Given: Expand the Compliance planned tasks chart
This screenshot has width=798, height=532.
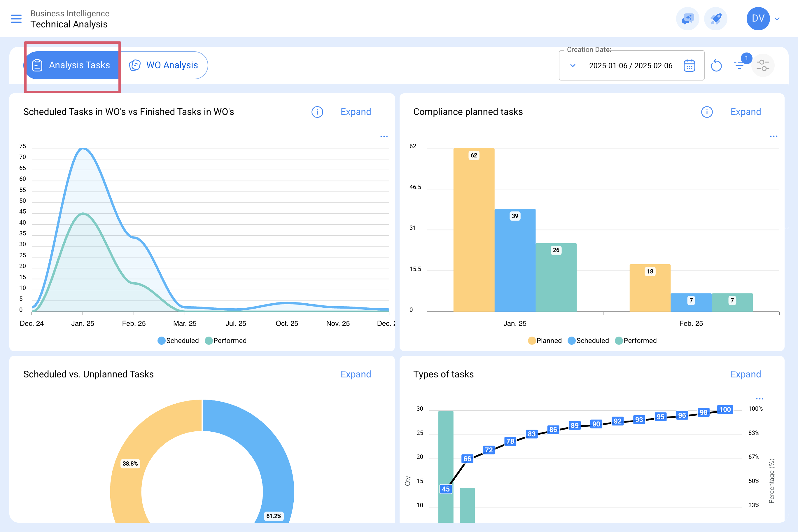Looking at the screenshot, I should [746, 112].
